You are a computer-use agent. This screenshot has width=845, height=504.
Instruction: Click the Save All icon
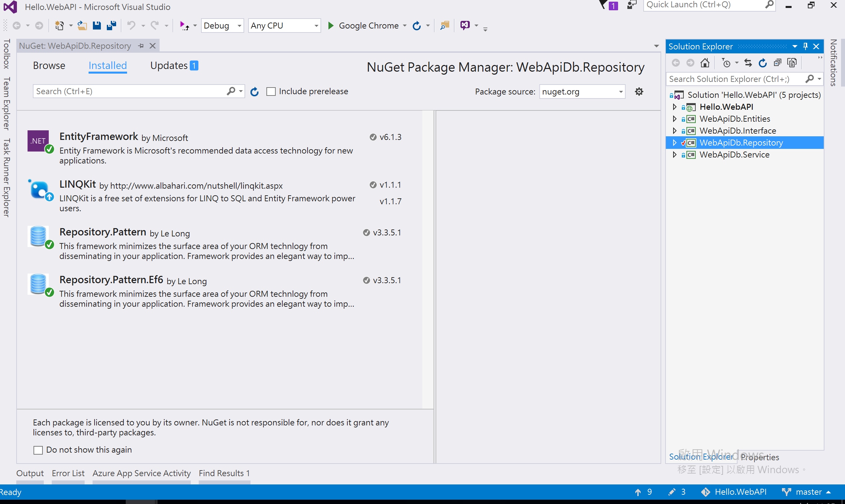click(111, 26)
